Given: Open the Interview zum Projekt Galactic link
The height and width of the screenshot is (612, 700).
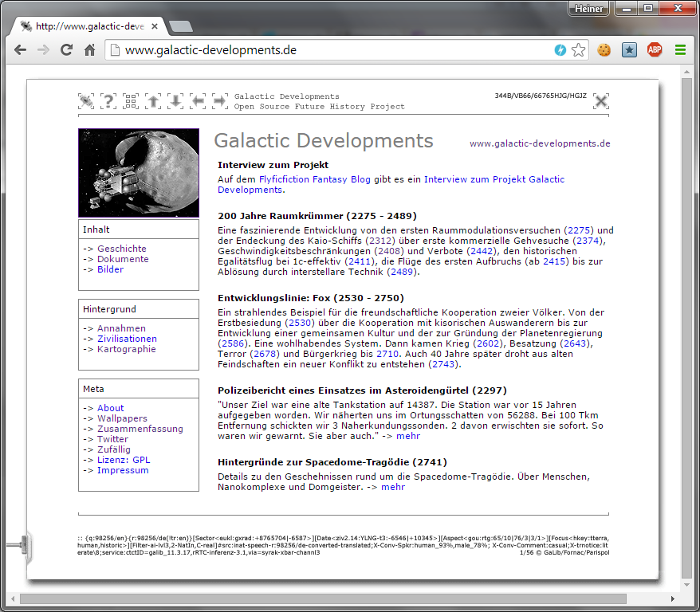Looking at the screenshot, I should pos(494,179).
